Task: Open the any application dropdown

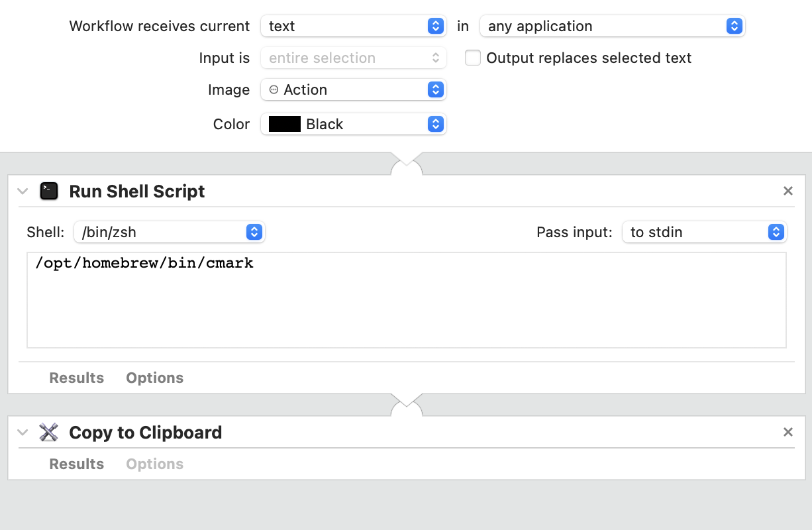Action: [733, 26]
